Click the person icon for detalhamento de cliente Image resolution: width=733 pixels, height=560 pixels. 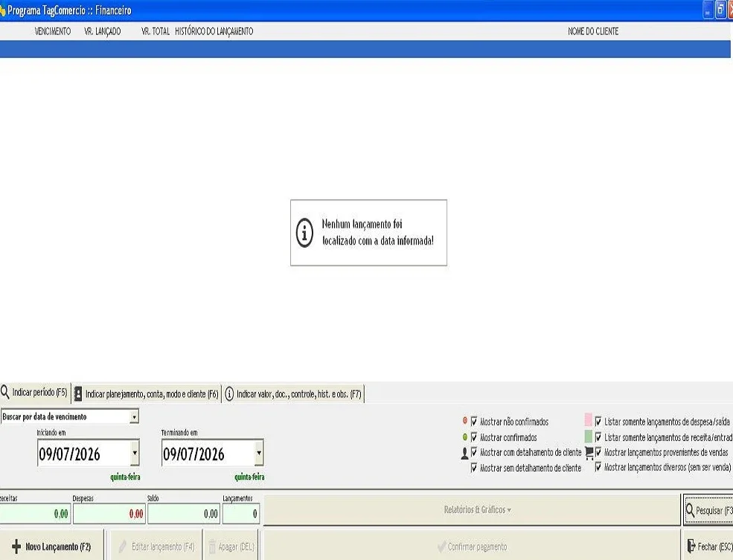coord(464,453)
